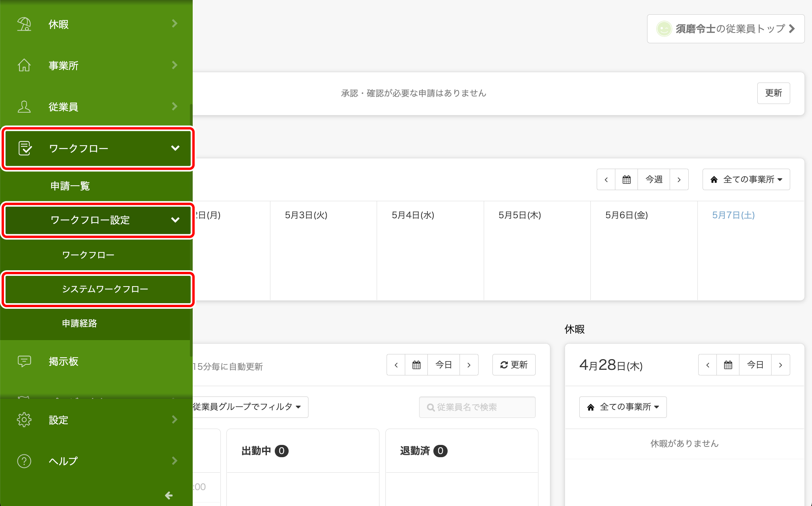
Task: Click the smiley avatar icon at top right
Action: click(664, 29)
